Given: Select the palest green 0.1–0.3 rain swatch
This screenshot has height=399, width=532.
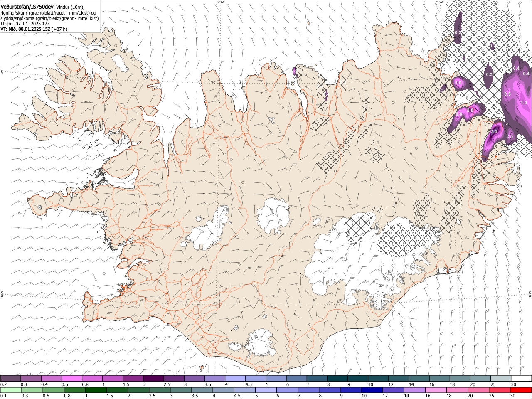Looking at the screenshot, I should pyautogui.click(x=11, y=390).
